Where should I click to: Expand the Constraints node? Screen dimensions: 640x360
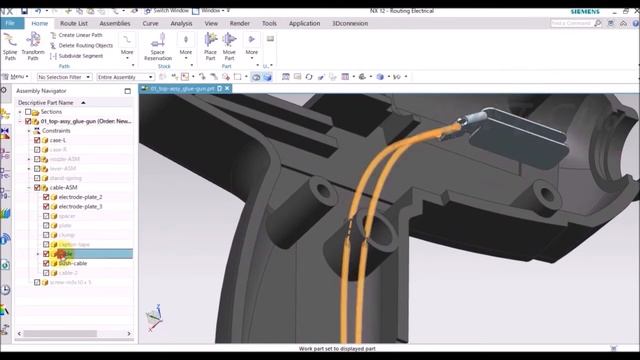pos(29,131)
